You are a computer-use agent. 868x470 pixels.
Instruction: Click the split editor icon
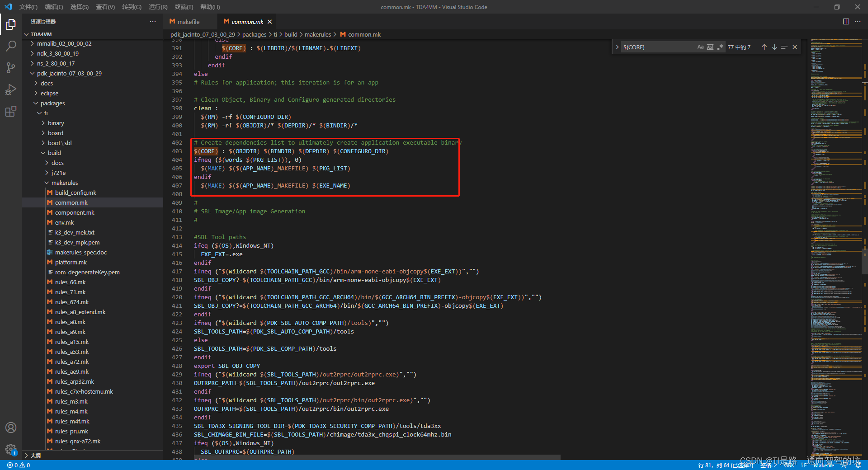[x=846, y=22]
